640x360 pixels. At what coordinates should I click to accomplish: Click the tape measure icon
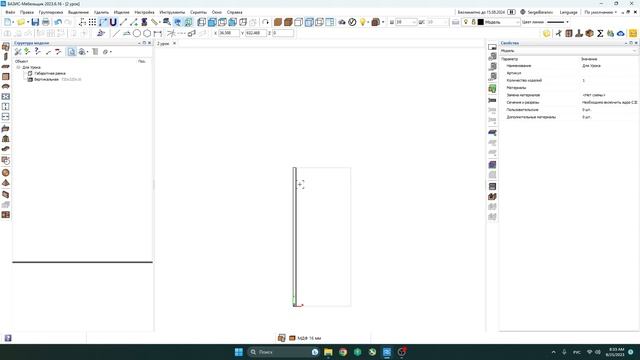[154, 22]
